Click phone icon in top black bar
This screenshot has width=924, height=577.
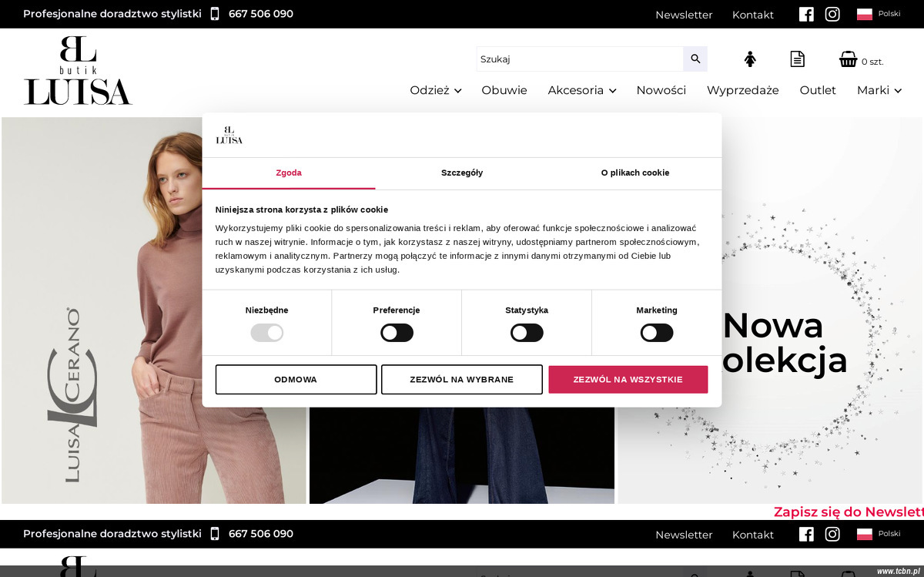[215, 14]
